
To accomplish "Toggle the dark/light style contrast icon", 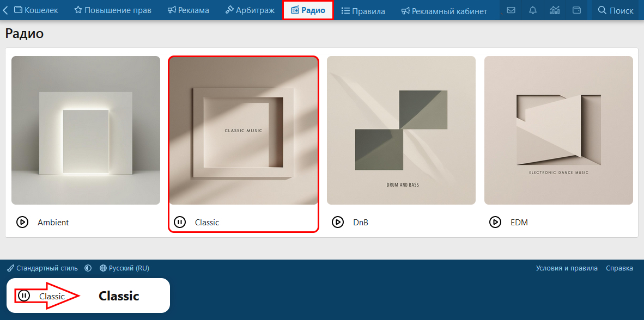I will (x=88, y=268).
